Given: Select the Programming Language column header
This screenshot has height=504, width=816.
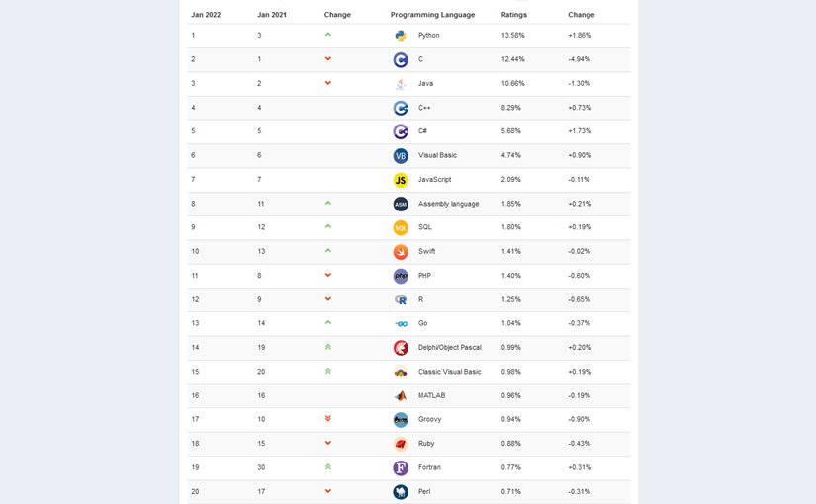Looking at the screenshot, I should coord(432,15).
